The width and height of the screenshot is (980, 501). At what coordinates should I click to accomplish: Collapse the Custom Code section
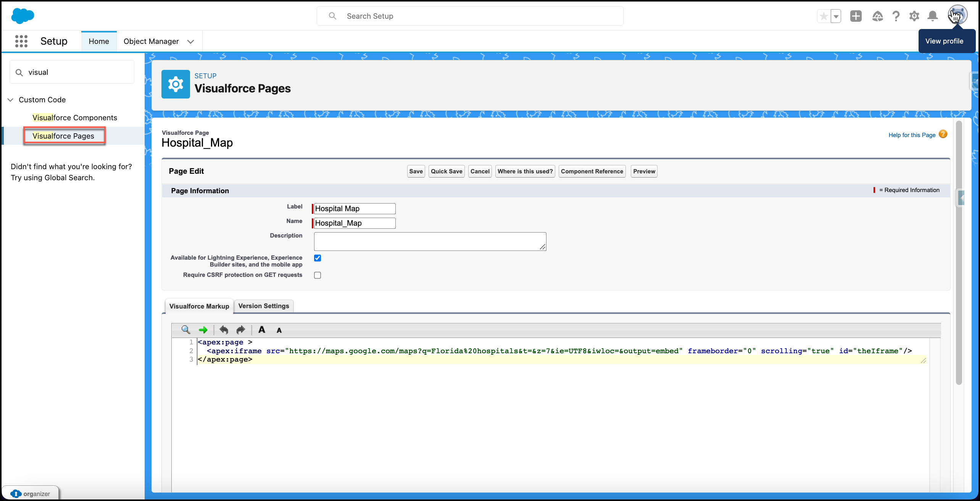(10, 100)
